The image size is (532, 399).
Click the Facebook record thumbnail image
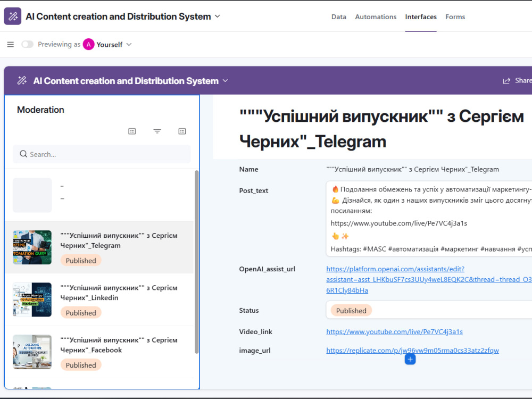tap(32, 352)
